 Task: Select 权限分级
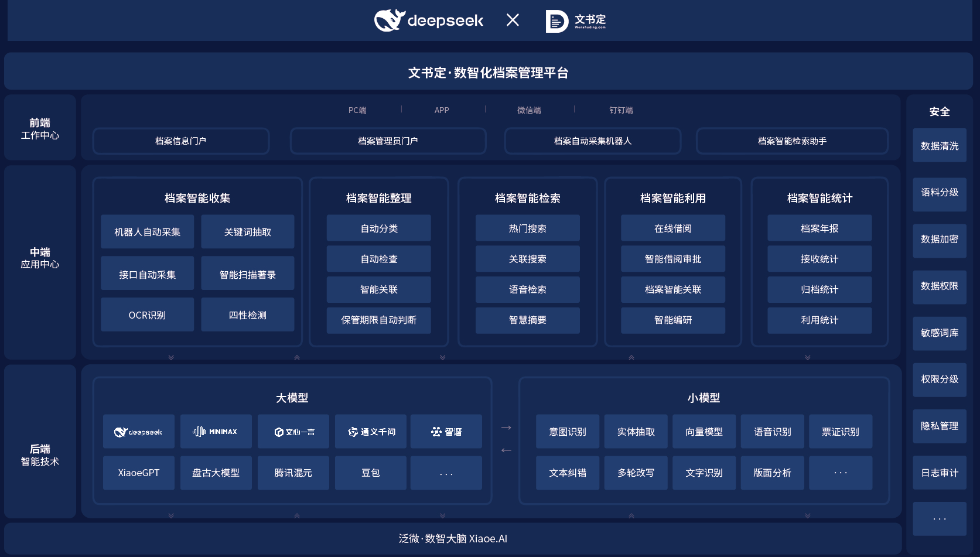point(940,380)
